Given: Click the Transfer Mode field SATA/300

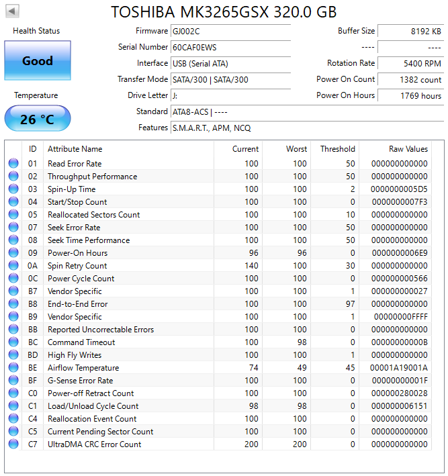Looking at the screenshot, I should coord(230,79).
